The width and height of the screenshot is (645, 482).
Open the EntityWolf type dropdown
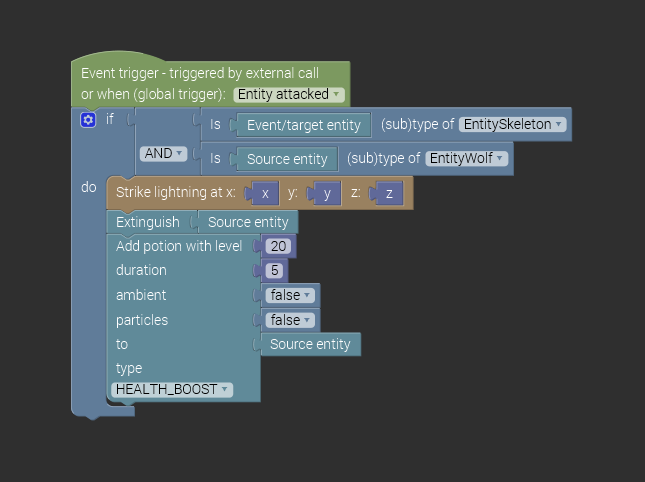click(x=466, y=158)
